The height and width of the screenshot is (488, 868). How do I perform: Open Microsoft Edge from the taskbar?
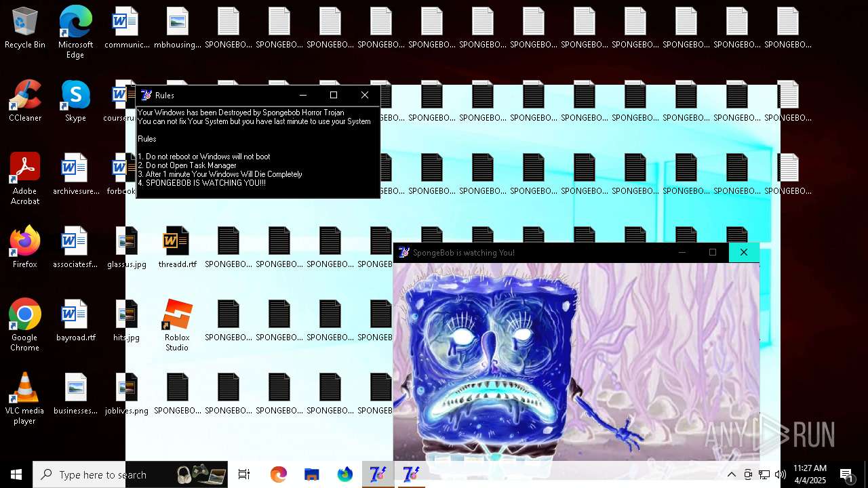(x=278, y=474)
